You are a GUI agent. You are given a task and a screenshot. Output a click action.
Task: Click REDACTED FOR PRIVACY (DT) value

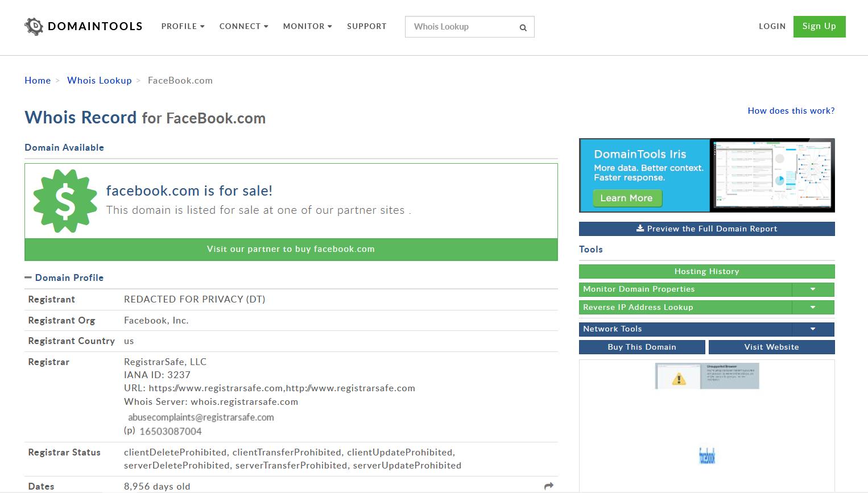(195, 299)
